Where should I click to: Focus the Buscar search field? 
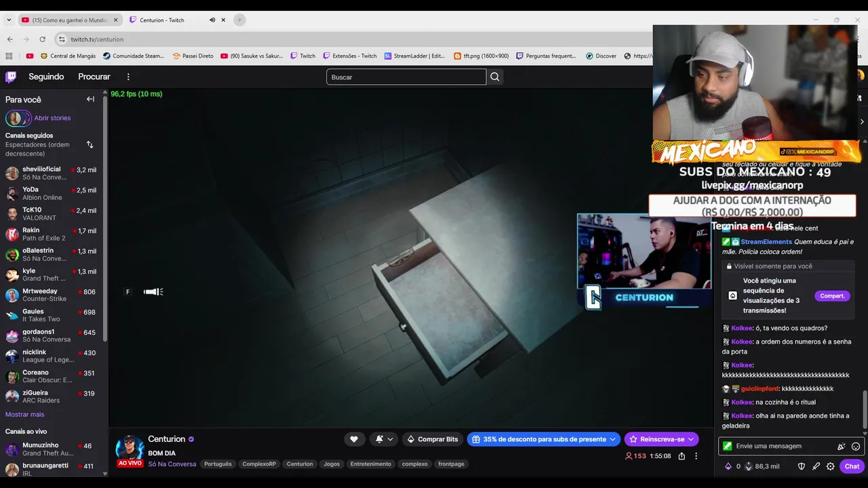coord(406,77)
